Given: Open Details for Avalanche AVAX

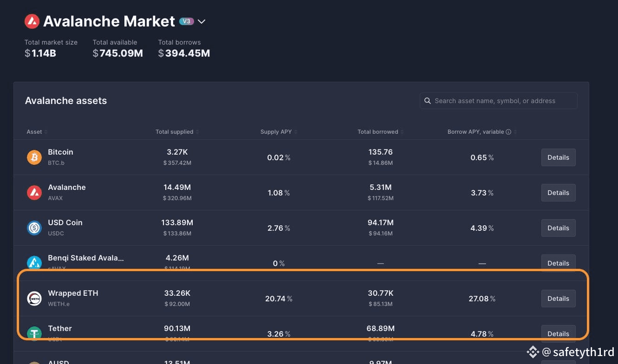Looking at the screenshot, I should tap(558, 193).
